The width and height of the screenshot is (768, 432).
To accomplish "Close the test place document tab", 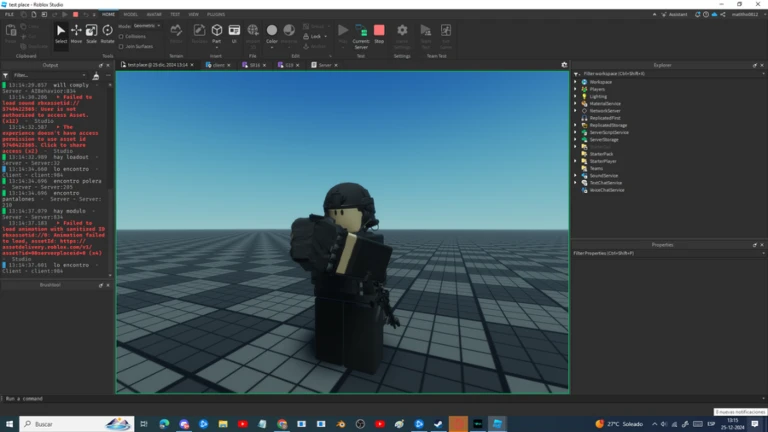I will tap(192, 65).
